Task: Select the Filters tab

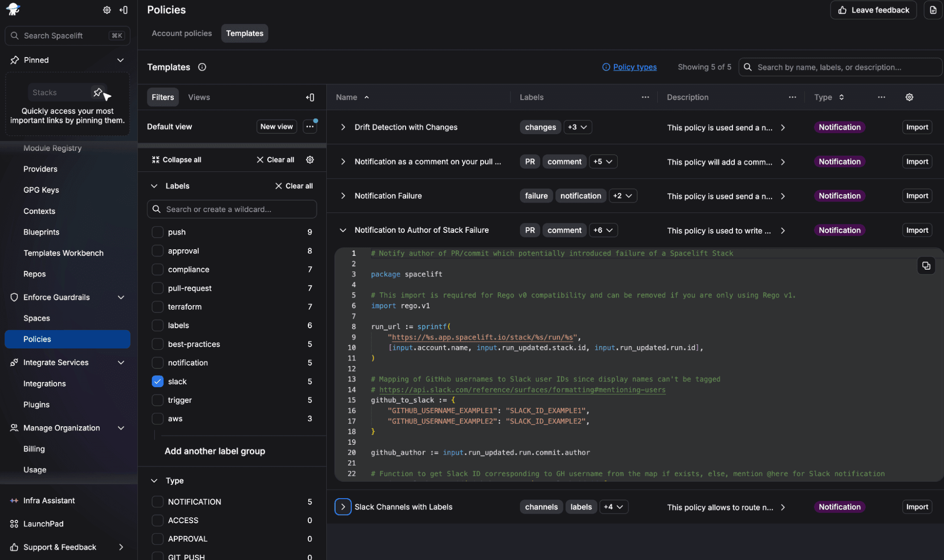Action: (163, 97)
